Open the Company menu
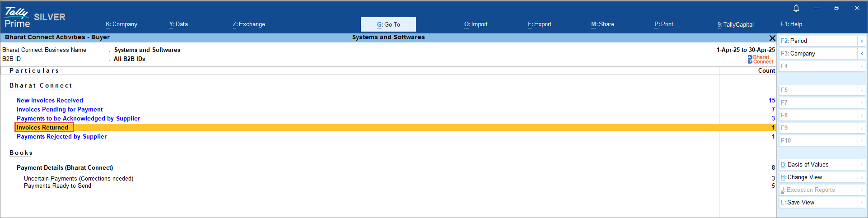 (x=121, y=24)
